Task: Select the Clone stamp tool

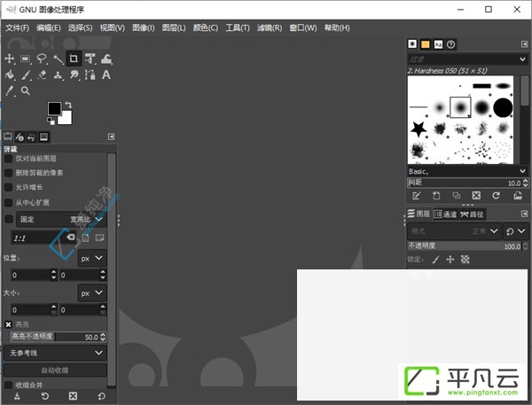Action: (x=58, y=75)
